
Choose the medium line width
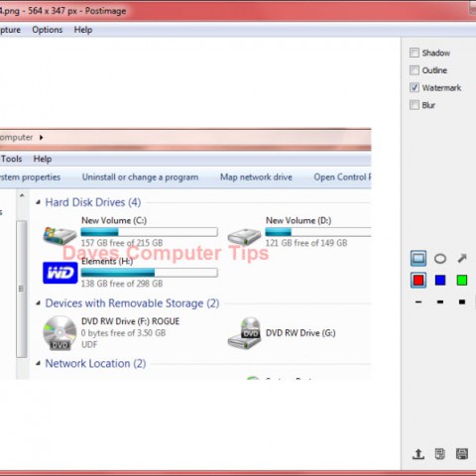tap(440, 301)
